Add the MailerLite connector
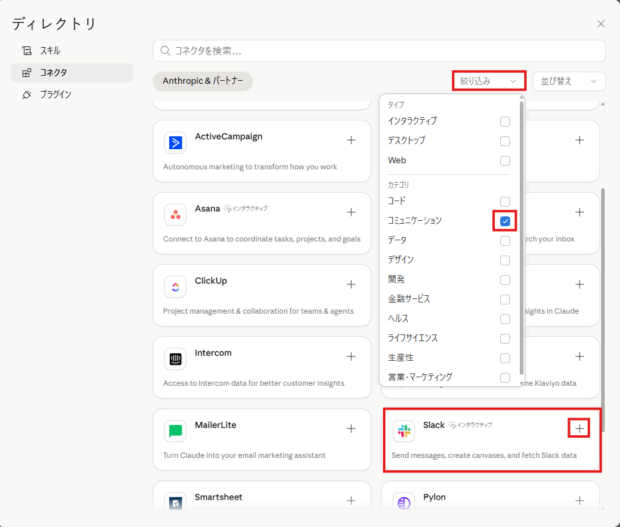Screen dimensions: 620x527 (x=351, y=428)
